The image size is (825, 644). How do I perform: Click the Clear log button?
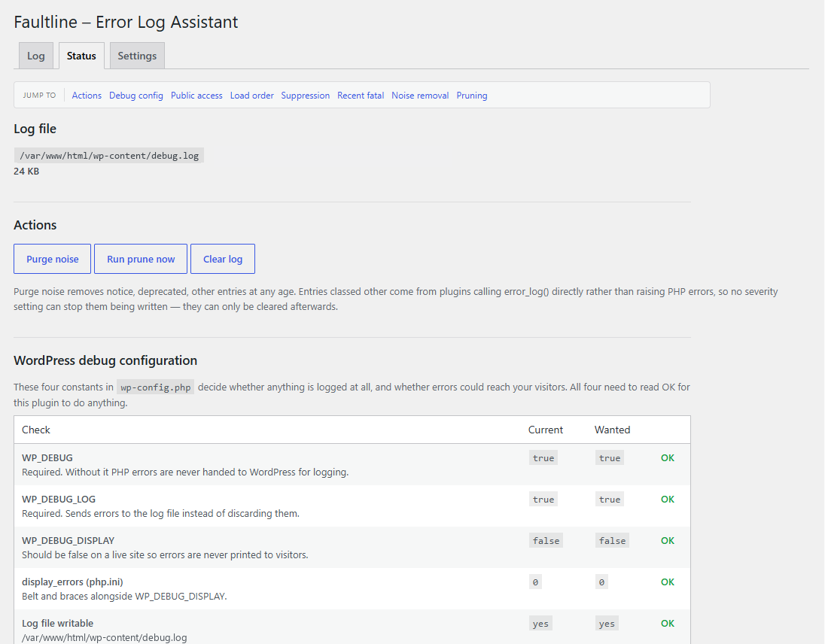pyautogui.click(x=223, y=259)
